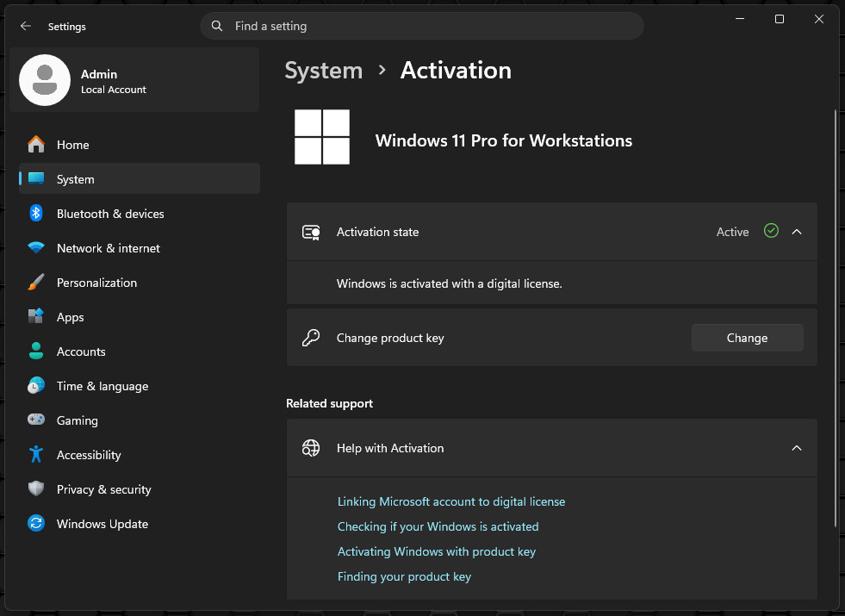Click the product key icon
Viewport: 845px width, 616px height.
[311, 338]
